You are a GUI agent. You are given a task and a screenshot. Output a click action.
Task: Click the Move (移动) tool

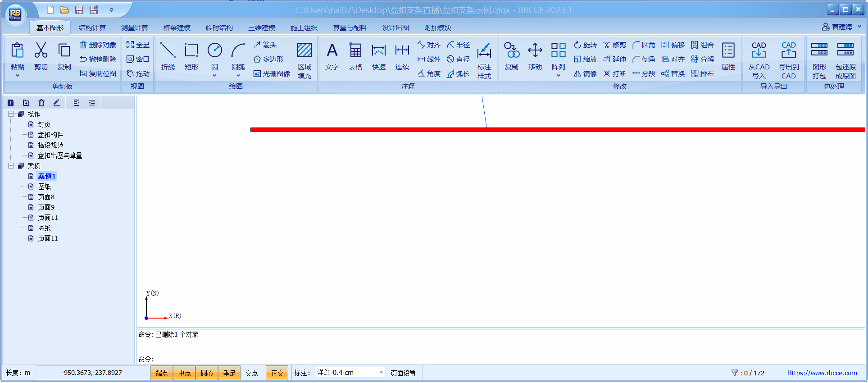coord(535,56)
